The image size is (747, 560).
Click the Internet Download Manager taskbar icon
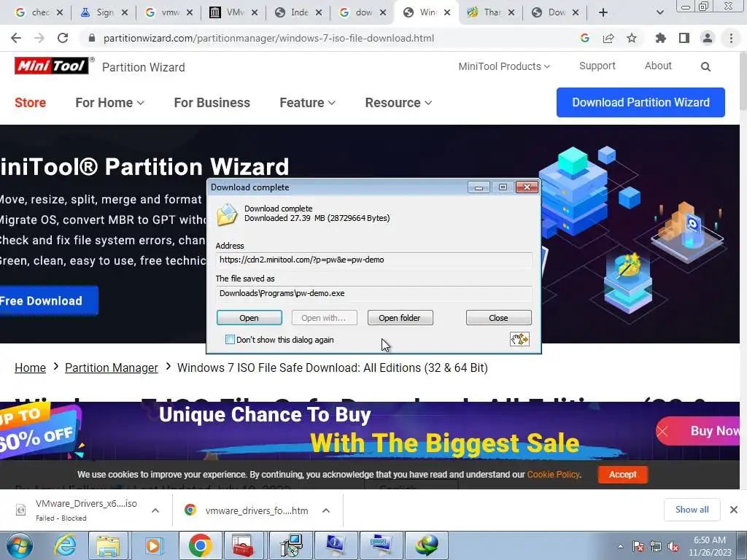click(426, 545)
